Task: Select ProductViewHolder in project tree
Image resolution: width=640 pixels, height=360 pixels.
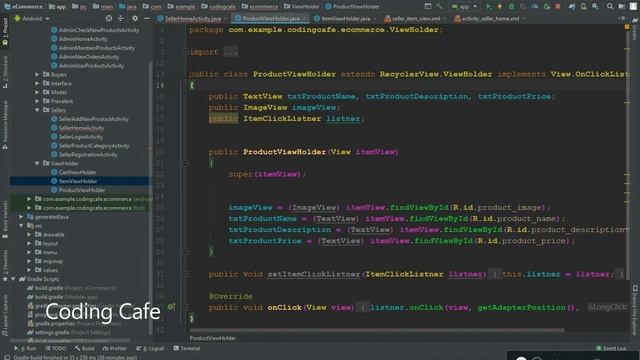Action: (82, 190)
